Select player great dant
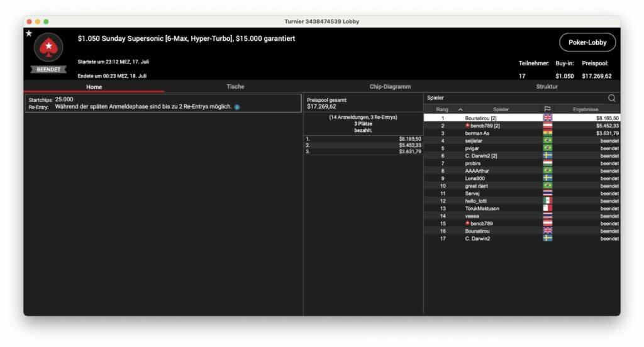Screen dimensions: 644x347 click(x=477, y=185)
